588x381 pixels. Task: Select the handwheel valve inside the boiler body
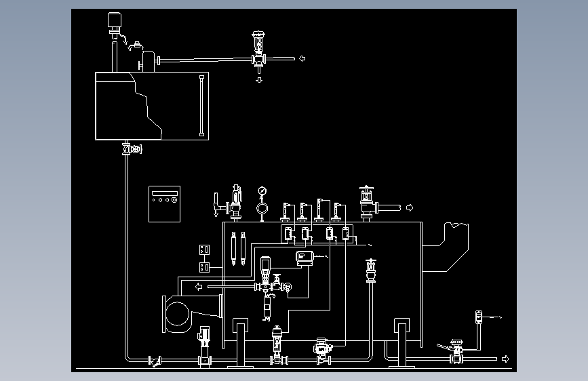pyautogui.click(x=371, y=270)
